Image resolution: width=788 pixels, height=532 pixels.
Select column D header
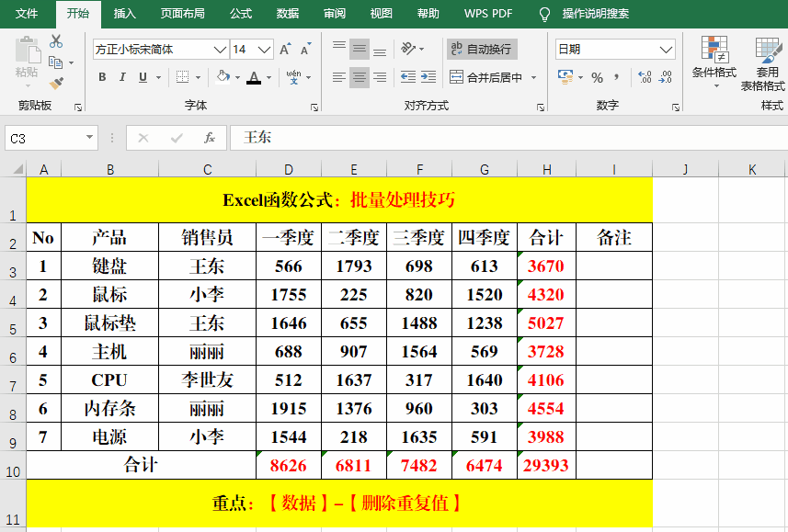289,169
